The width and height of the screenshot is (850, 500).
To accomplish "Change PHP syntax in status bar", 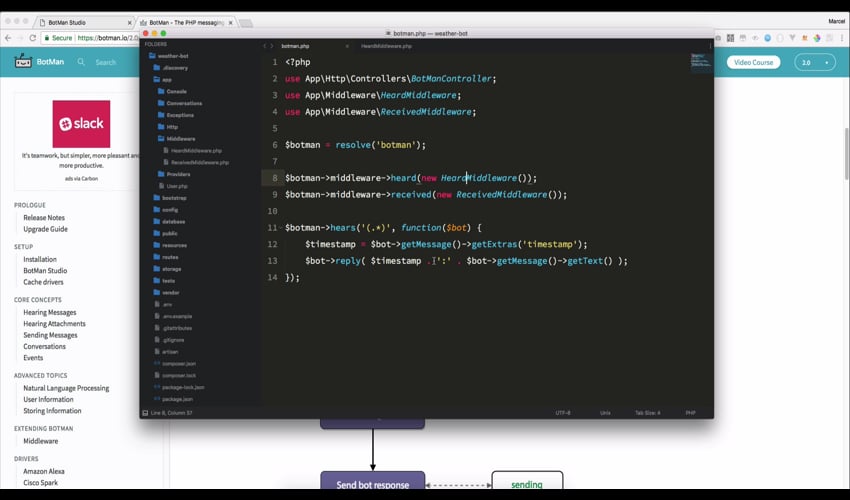I will coord(690,413).
